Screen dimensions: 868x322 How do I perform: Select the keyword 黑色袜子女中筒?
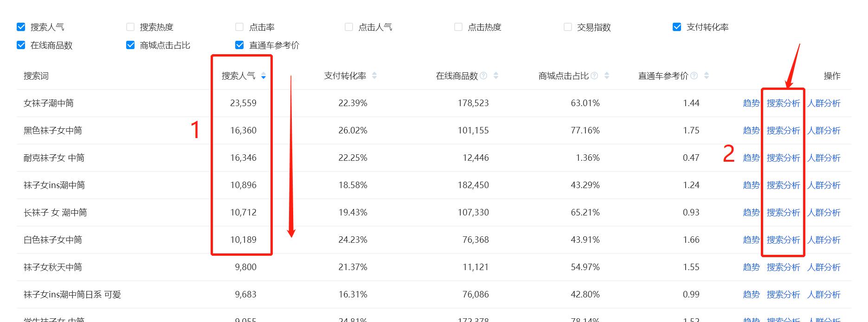53,130
